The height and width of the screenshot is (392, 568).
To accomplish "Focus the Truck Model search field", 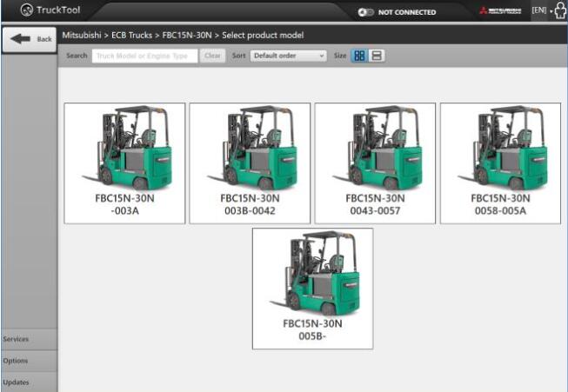I will (x=144, y=56).
